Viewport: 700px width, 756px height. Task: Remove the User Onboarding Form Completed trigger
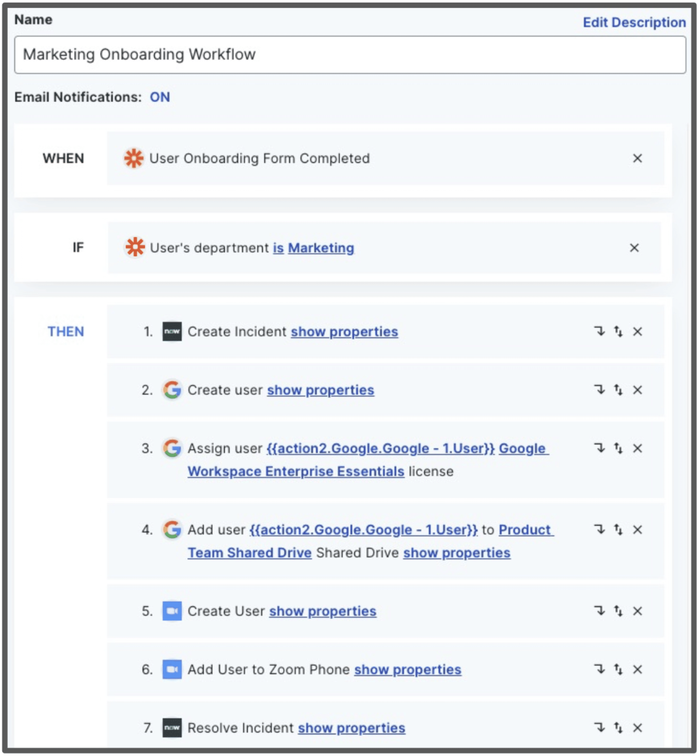coord(637,158)
